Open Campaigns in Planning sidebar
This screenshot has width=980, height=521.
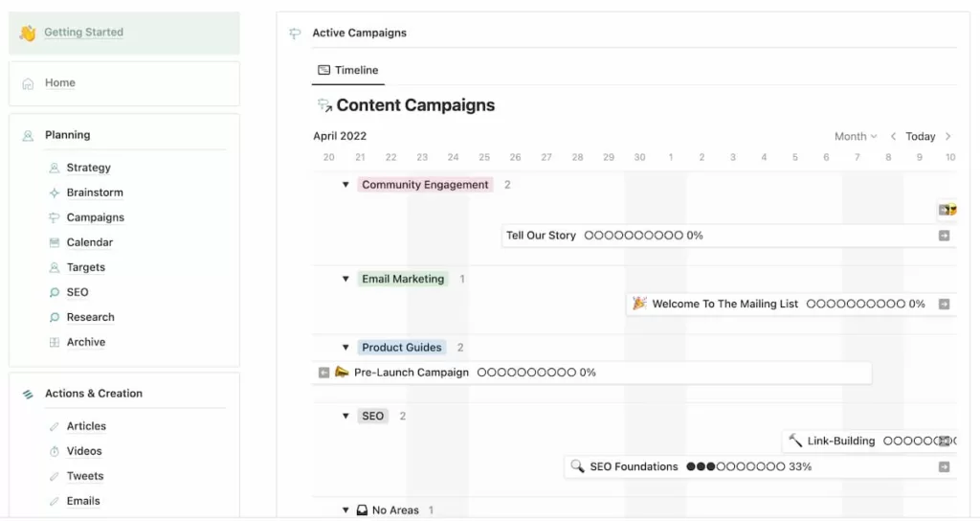pos(96,217)
